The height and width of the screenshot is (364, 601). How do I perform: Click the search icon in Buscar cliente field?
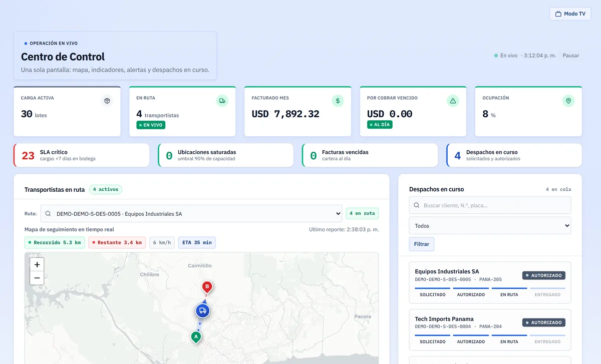point(417,205)
